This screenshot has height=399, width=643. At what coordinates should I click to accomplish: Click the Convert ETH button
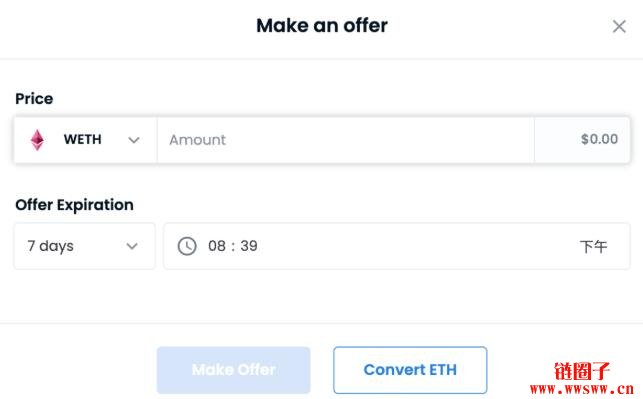point(410,370)
